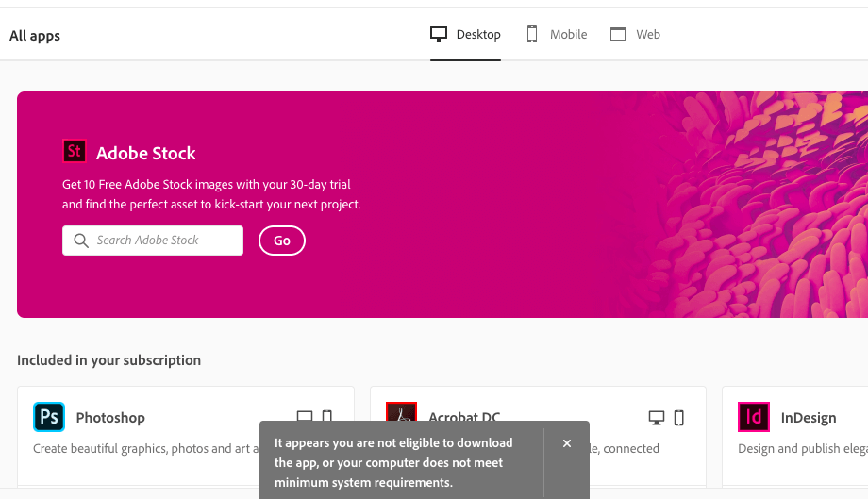
Task: Click the Adobe Stock St logo
Action: click(x=75, y=151)
